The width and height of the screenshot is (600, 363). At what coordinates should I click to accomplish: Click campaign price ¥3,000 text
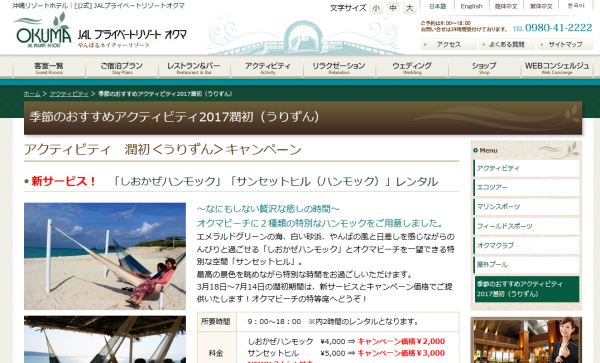coord(401,353)
